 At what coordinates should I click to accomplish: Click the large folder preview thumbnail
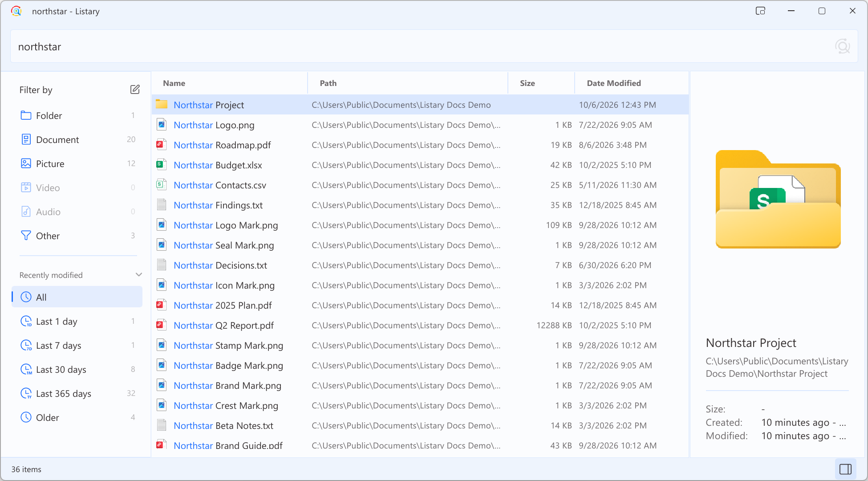click(778, 199)
